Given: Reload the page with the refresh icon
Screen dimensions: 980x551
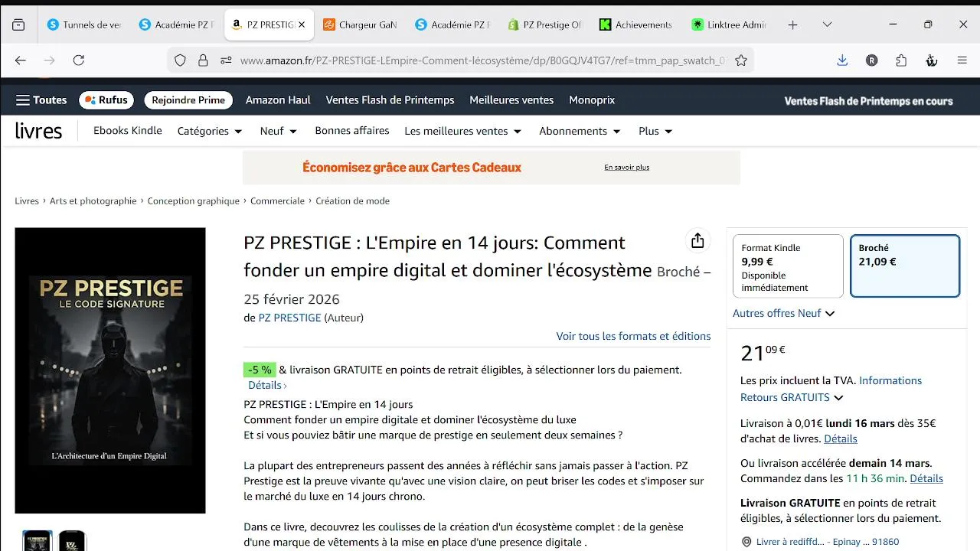Looking at the screenshot, I should [x=79, y=60].
